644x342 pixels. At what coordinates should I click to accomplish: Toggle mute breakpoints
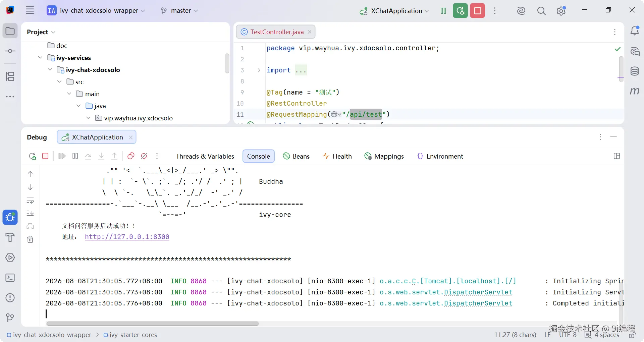pyautogui.click(x=144, y=156)
